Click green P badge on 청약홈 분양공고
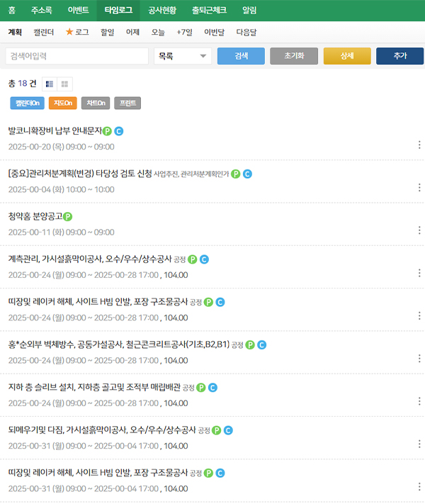Screen dimensions: 425x504 tap(68, 216)
